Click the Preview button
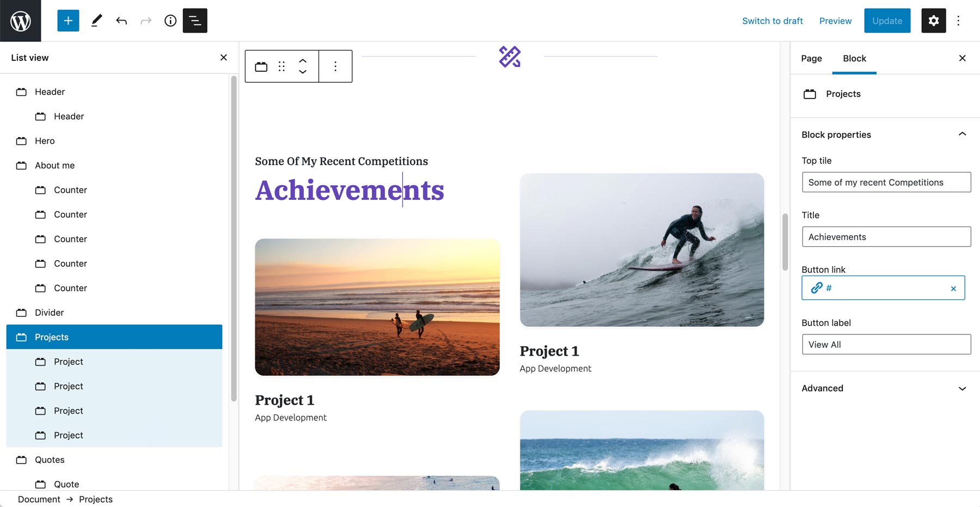This screenshot has width=980, height=507. coord(835,21)
